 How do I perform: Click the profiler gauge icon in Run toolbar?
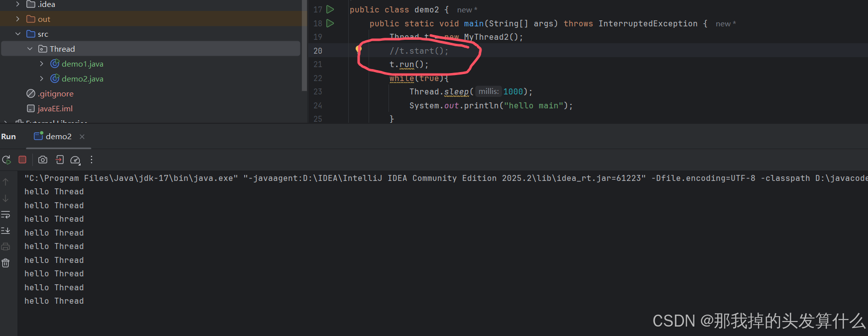[75, 160]
